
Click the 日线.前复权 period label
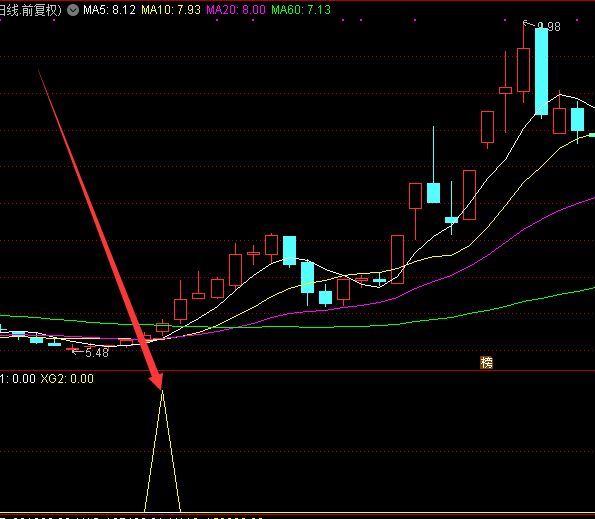tap(30, 10)
